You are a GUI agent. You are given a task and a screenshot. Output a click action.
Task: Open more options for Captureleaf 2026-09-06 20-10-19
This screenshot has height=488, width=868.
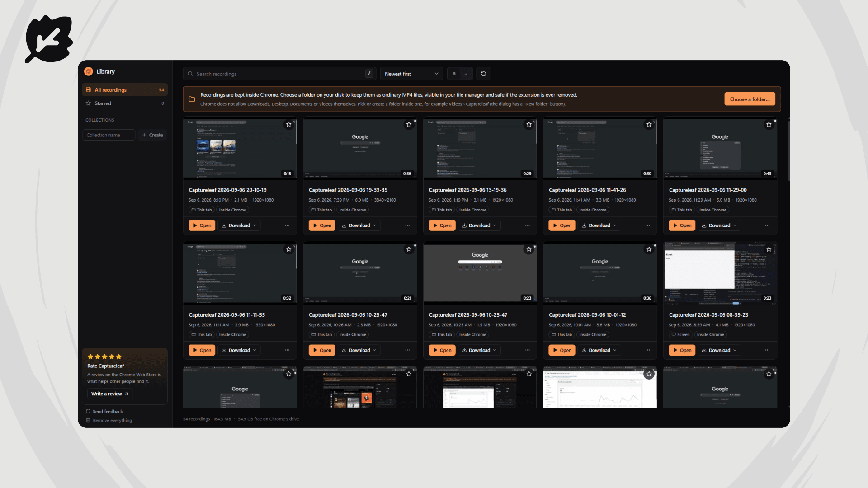pyautogui.click(x=287, y=225)
